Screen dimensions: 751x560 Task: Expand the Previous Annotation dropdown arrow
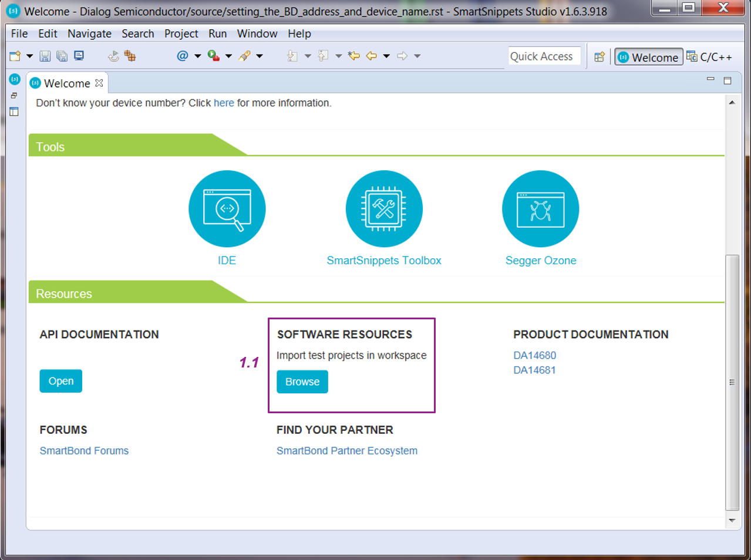tap(338, 56)
